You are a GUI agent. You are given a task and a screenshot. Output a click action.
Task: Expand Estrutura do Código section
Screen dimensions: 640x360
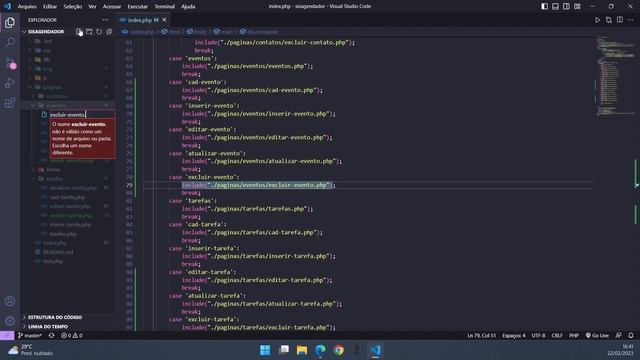(x=55, y=317)
